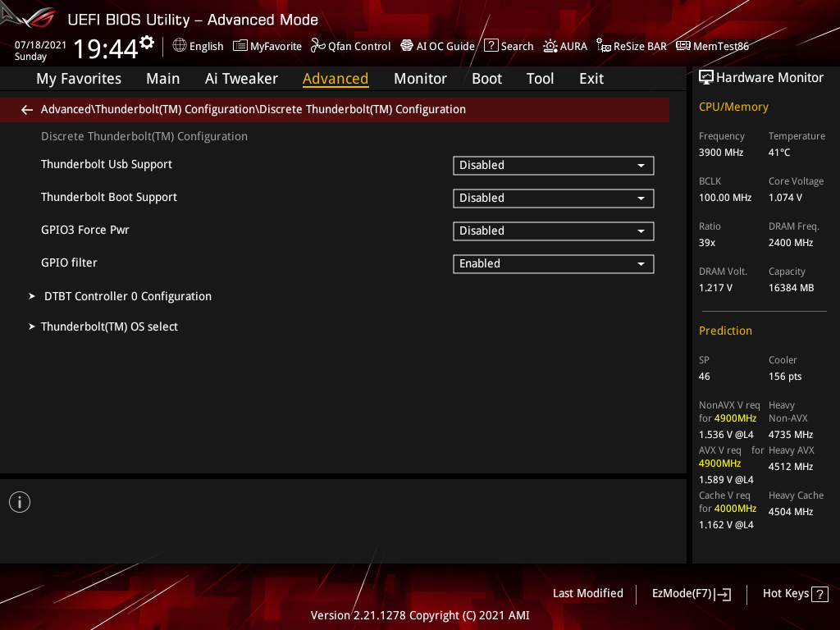Image resolution: width=840 pixels, height=630 pixels.
Task: Select the Monitor tab
Action: coord(420,78)
